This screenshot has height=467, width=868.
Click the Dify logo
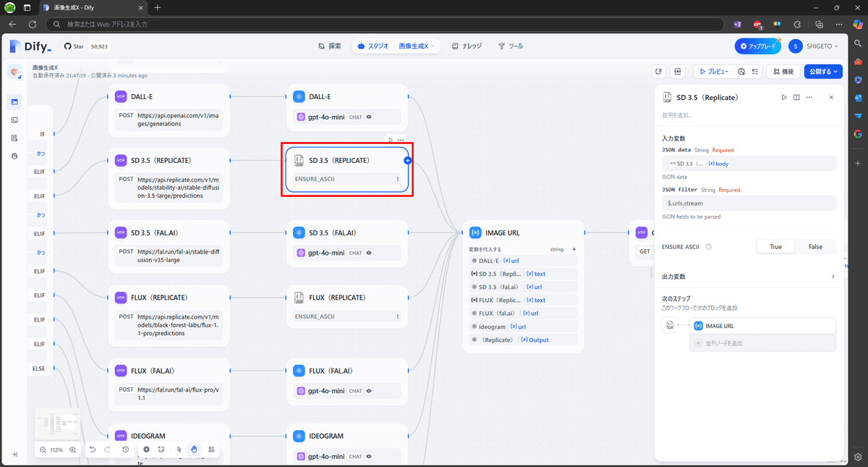(30, 46)
